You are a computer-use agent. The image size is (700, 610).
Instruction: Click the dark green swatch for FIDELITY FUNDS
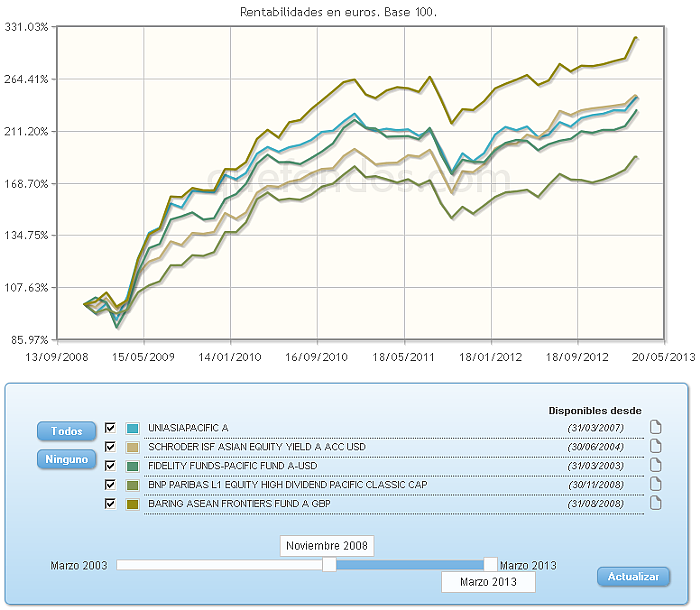(133, 467)
